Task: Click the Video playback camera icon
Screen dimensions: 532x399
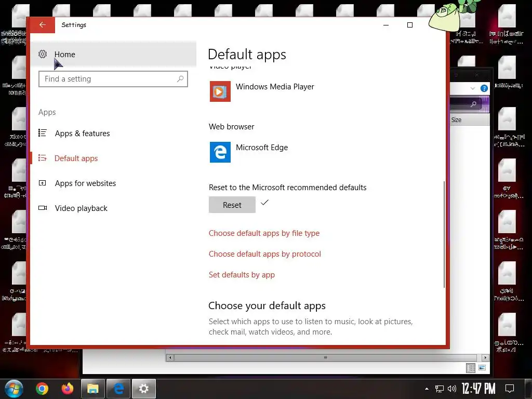Action: pyautogui.click(x=43, y=208)
